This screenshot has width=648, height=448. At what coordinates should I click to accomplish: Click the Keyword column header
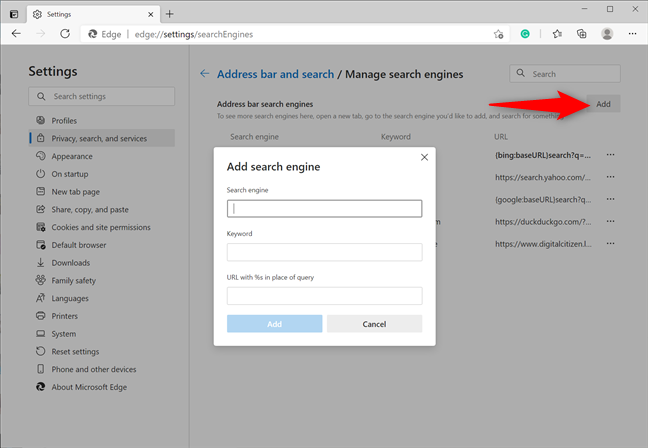395,136
